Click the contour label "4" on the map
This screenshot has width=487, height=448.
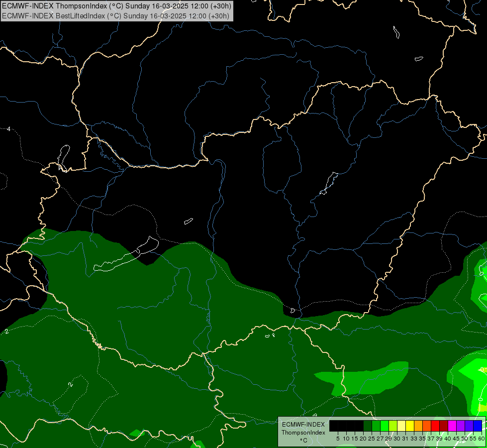pos(8,129)
